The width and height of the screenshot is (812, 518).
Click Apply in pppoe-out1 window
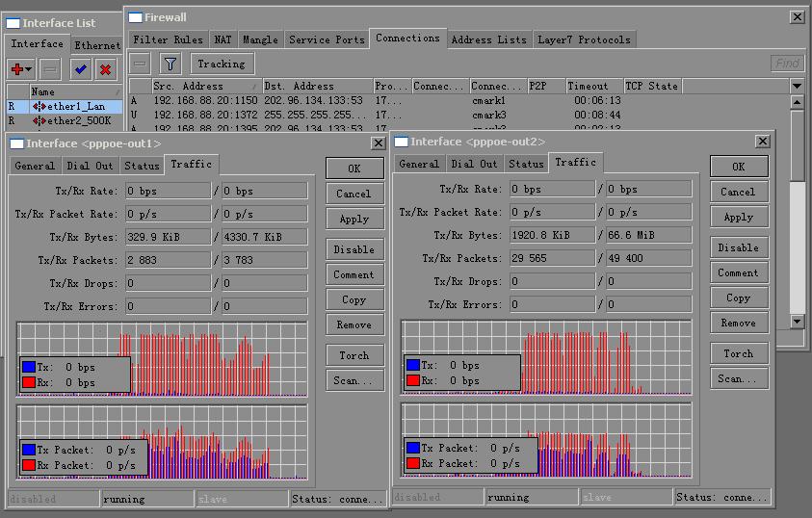click(354, 219)
